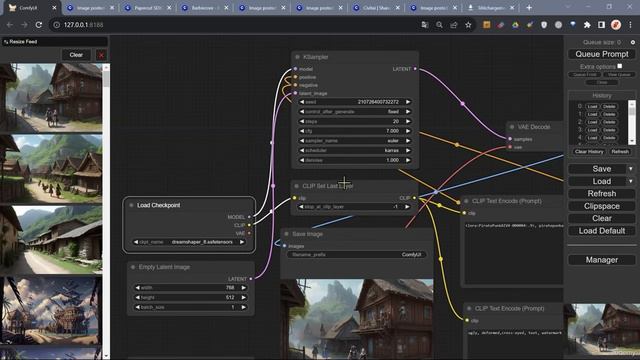The image size is (640, 360).
Task: Open the sampler_name combo showing euler
Action: 355,141
